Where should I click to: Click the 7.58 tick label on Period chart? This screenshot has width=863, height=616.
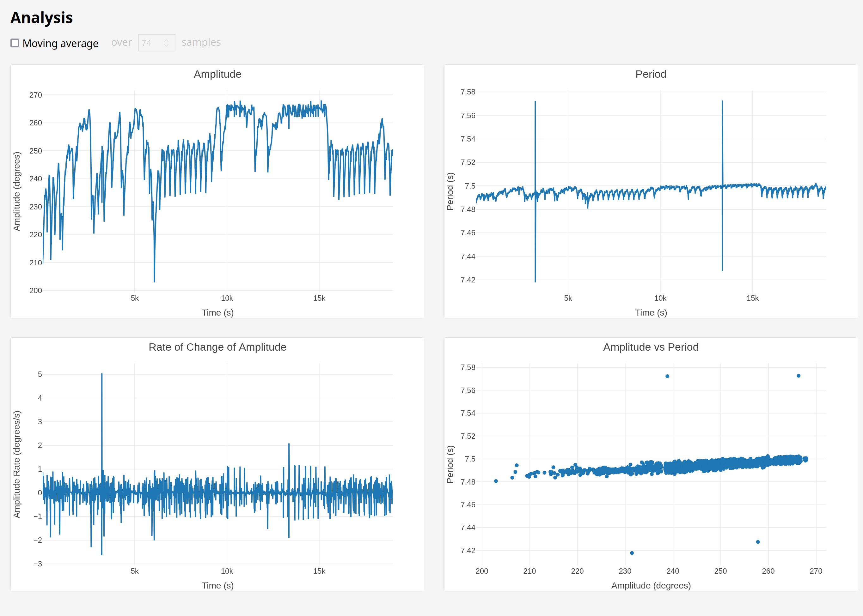[468, 92]
